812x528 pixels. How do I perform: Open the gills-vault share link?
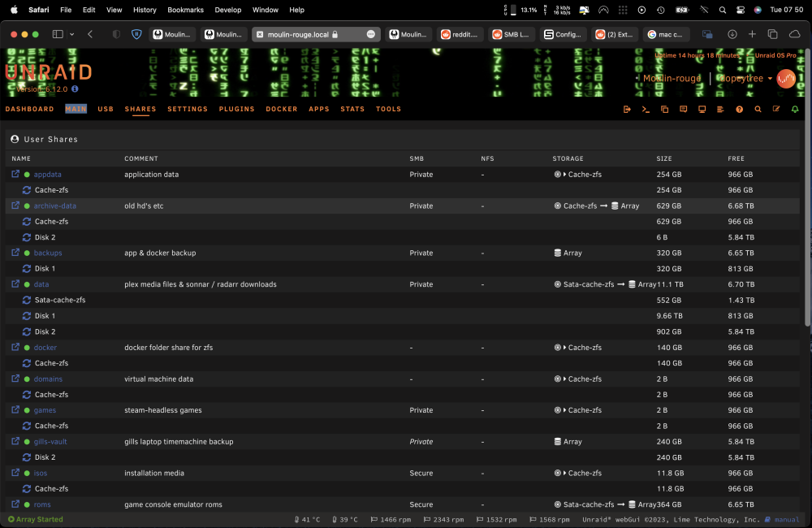pos(50,441)
